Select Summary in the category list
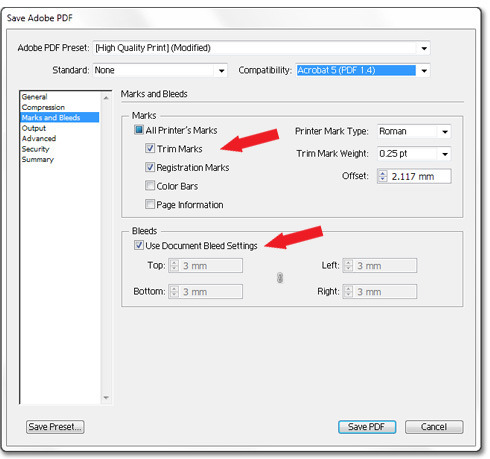The image size is (490, 459). 38,159
